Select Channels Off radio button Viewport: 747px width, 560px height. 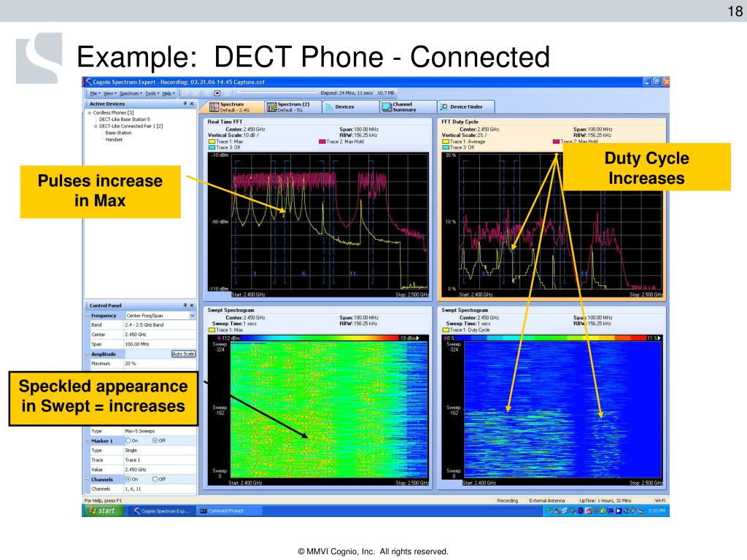tap(155, 479)
